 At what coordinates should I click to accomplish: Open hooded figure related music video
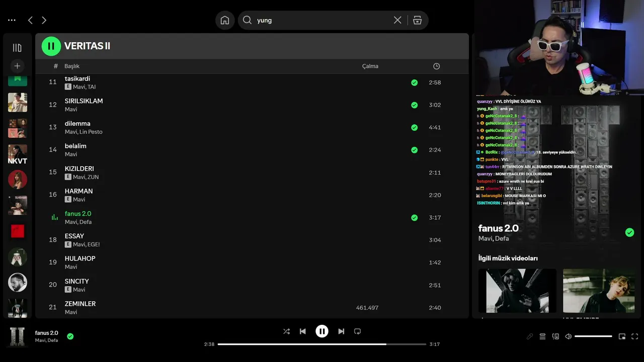(x=517, y=291)
